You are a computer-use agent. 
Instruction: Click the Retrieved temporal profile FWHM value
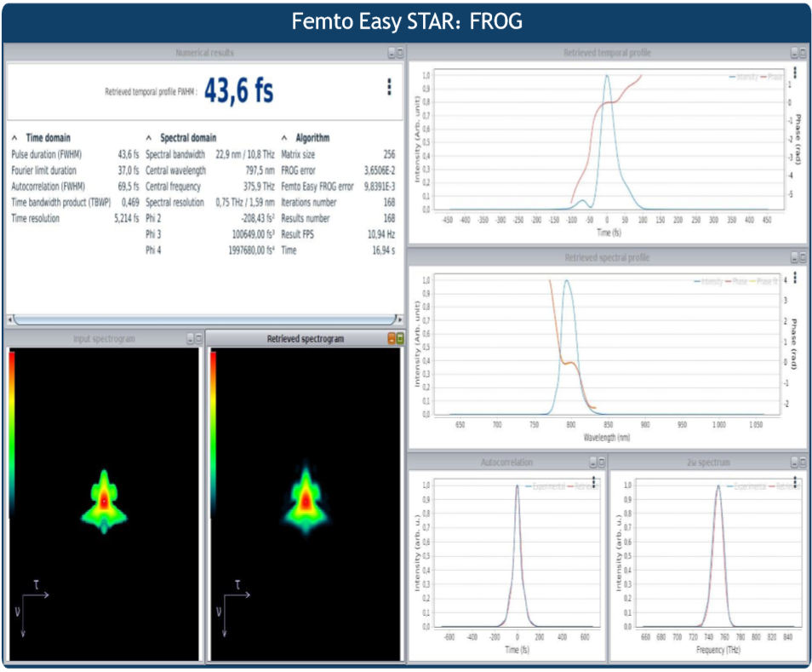pyautogui.click(x=239, y=90)
